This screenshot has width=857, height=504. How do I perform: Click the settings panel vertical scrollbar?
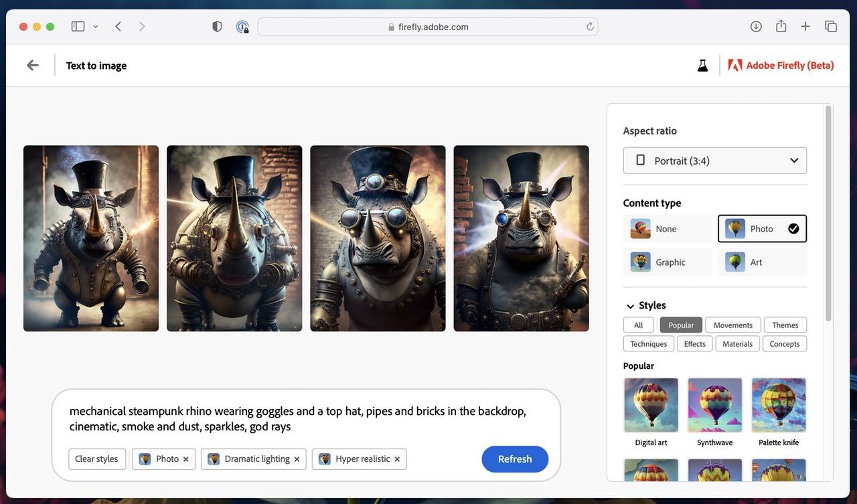[x=828, y=213]
